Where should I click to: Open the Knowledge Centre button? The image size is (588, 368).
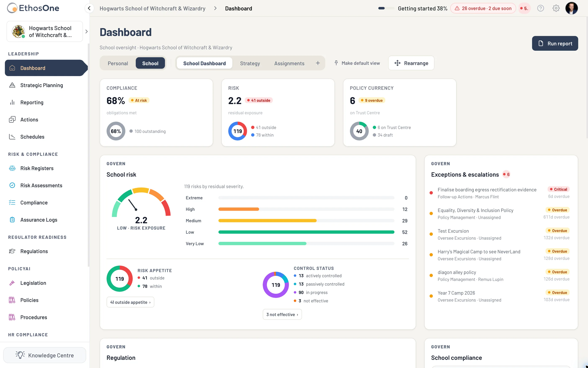click(45, 355)
